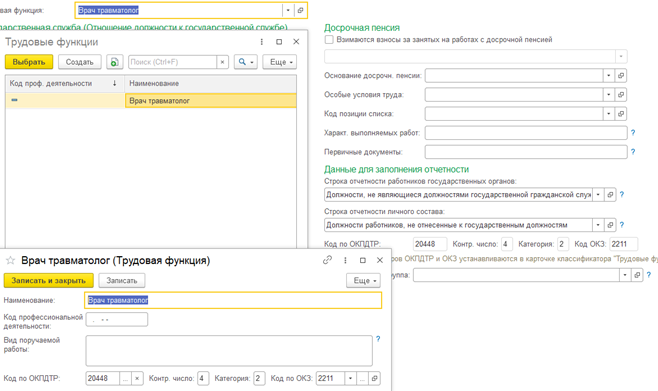The image size is (658, 391).
Task: Expand the Строка отчетности личного состава dropdown
Action: [598, 225]
